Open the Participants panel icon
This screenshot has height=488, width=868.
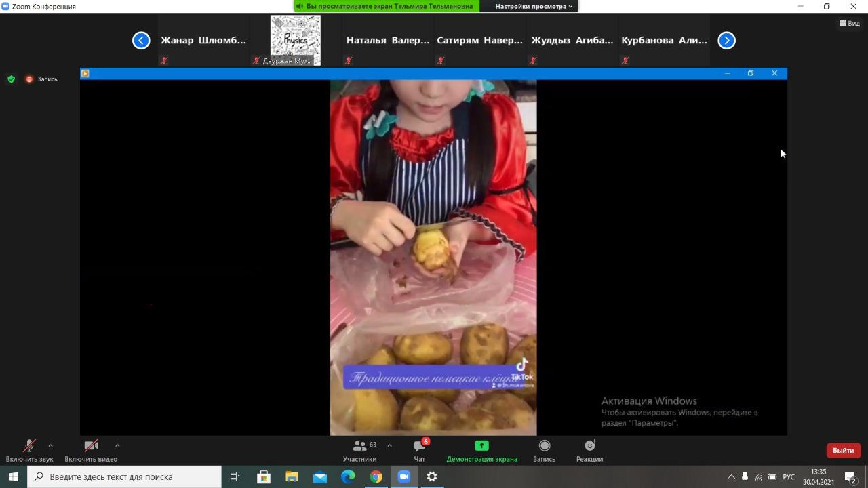(360, 446)
